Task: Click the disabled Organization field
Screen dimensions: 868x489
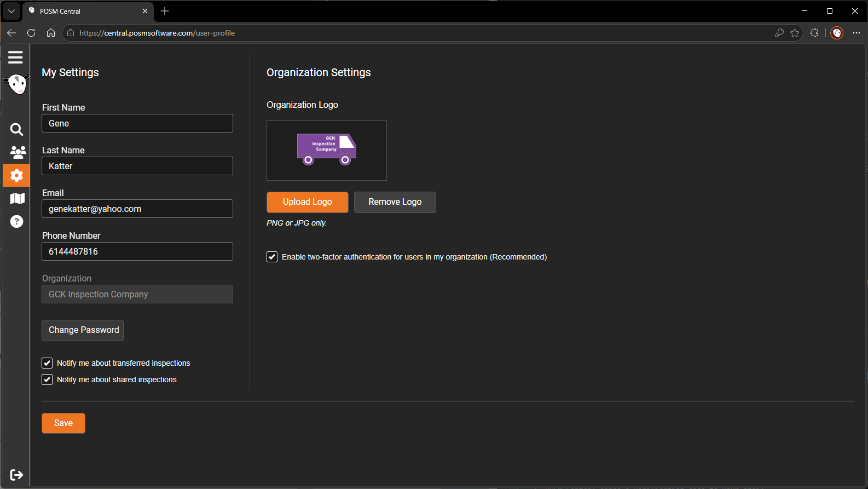Action: tap(137, 294)
